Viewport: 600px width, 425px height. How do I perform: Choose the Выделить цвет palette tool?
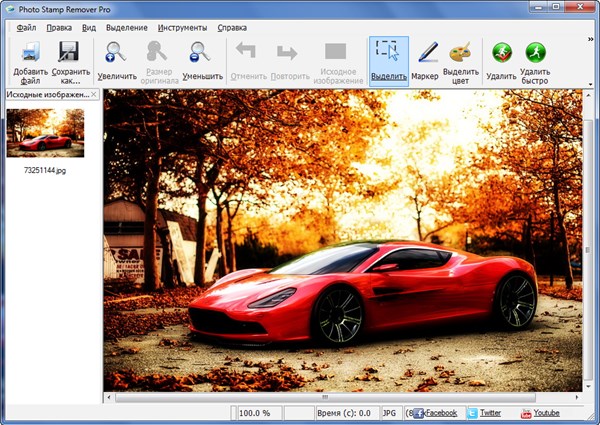[460, 53]
